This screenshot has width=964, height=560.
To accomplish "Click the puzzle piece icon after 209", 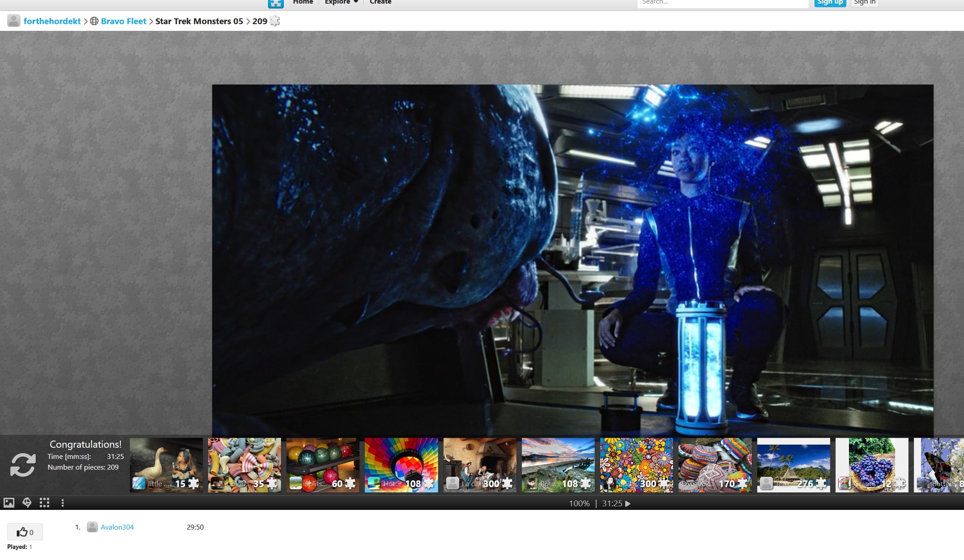I will click(275, 21).
